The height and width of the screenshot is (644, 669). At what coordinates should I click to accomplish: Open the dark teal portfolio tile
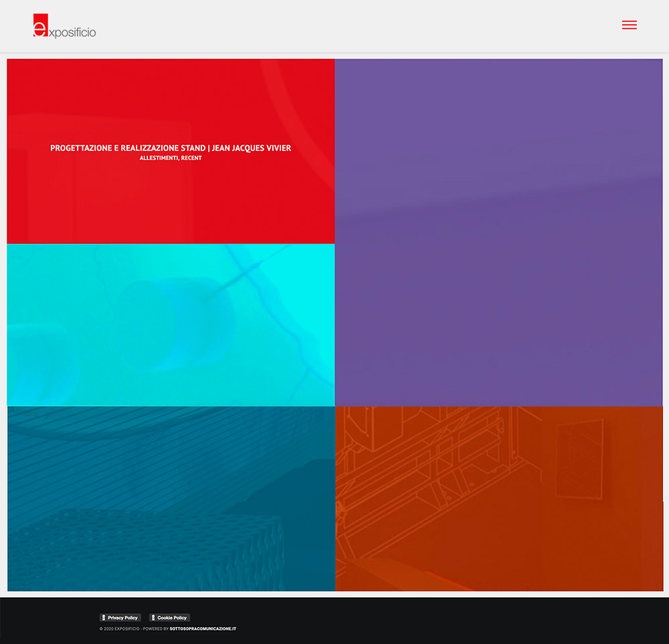click(171, 499)
